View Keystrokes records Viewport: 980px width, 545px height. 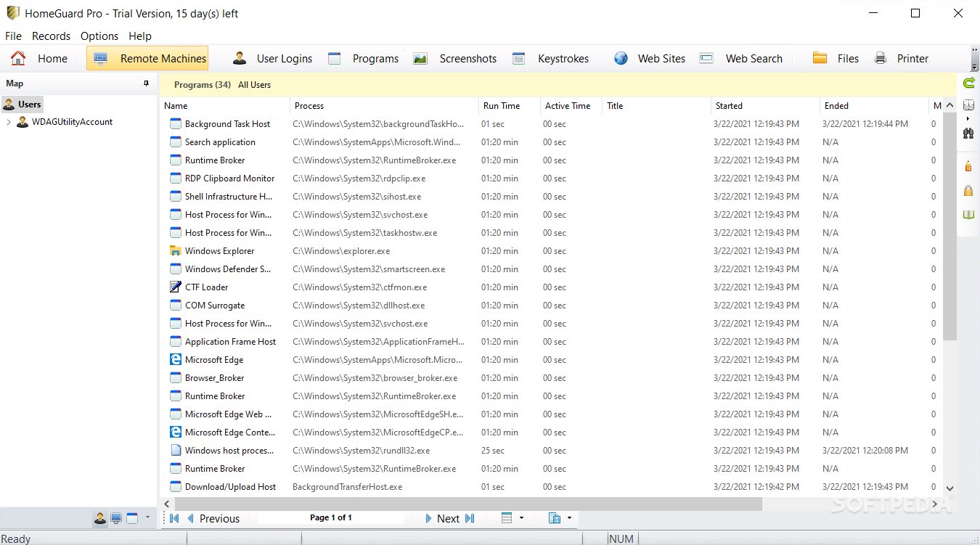click(x=550, y=59)
